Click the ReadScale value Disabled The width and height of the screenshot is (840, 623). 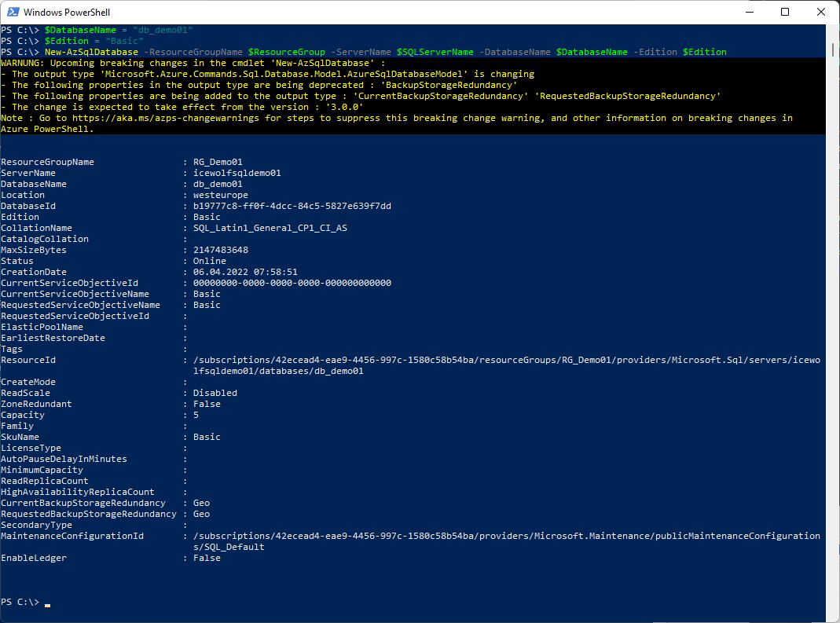(x=215, y=393)
